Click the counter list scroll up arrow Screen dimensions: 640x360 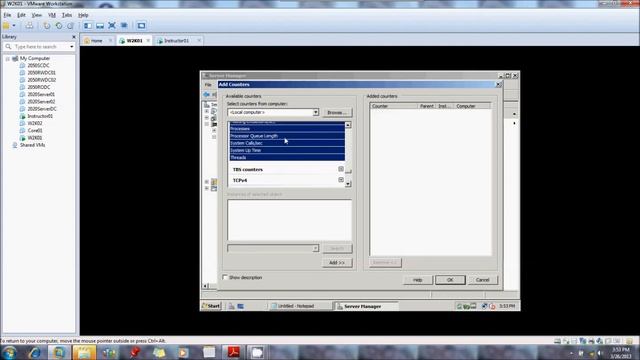(x=348, y=125)
